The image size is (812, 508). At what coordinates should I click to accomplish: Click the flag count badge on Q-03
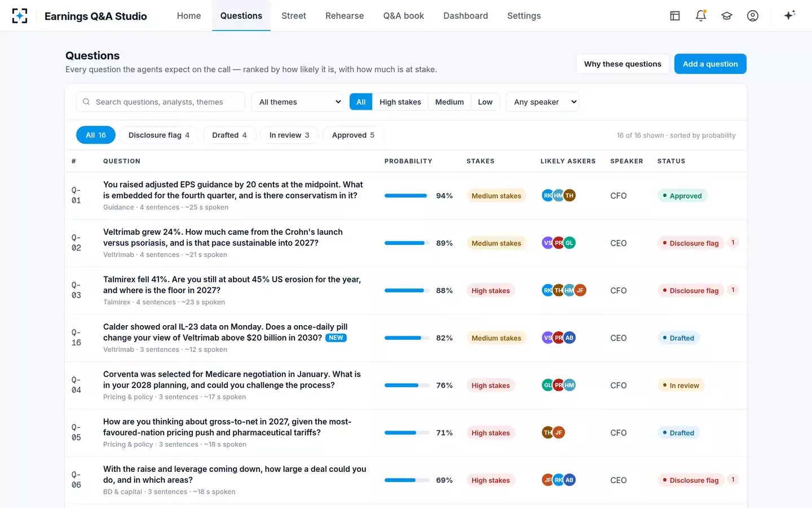[x=733, y=290]
